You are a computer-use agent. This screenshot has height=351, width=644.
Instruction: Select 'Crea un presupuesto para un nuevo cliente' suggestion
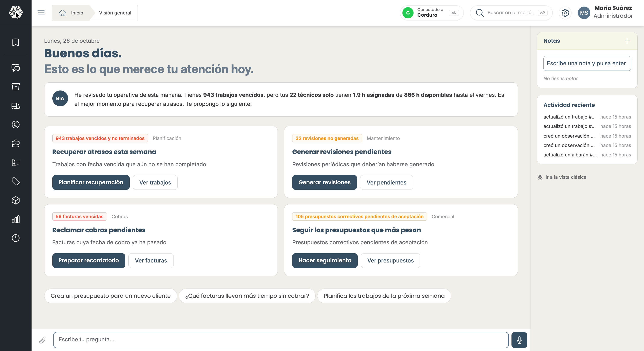(110, 296)
